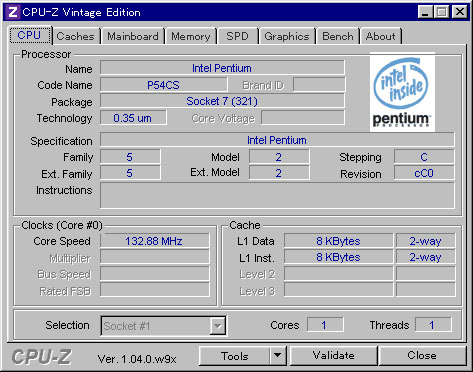Click the arrow of the Selection dropdown
The height and width of the screenshot is (372, 473).
tap(217, 326)
